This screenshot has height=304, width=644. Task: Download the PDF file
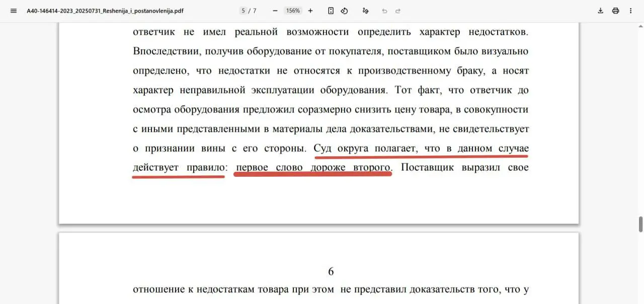point(600,11)
